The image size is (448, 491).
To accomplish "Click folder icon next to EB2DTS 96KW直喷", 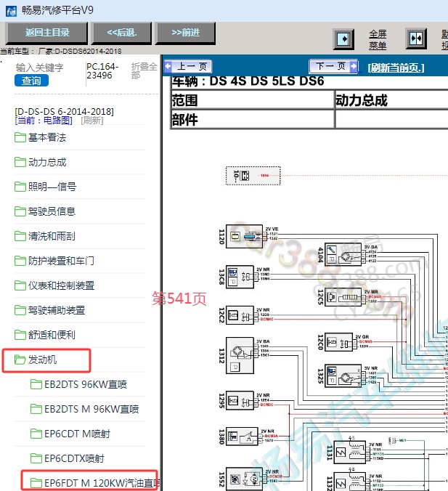I will pyautogui.click(x=36, y=384).
